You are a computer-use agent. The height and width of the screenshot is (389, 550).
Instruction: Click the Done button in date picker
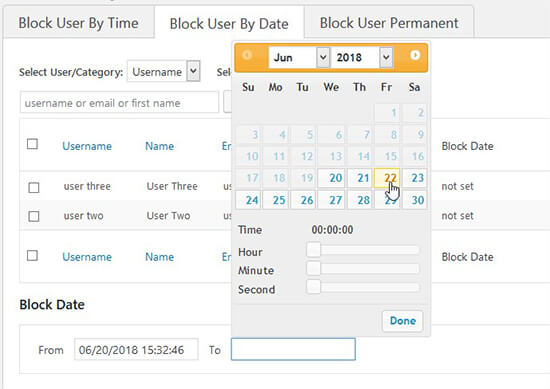403,321
